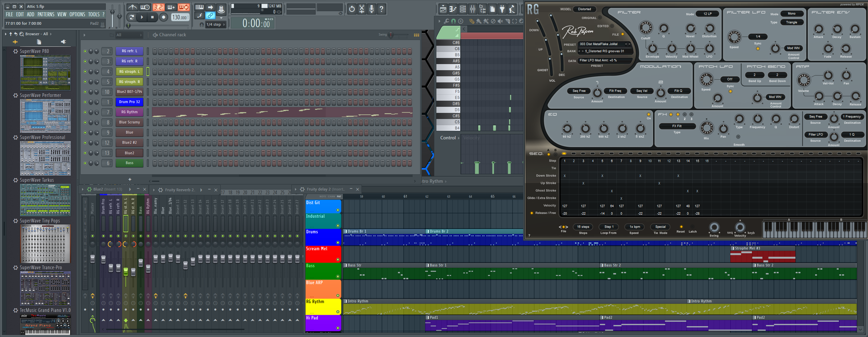Click the Record button in transport
This screenshot has width=868, height=337.
(x=164, y=17)
